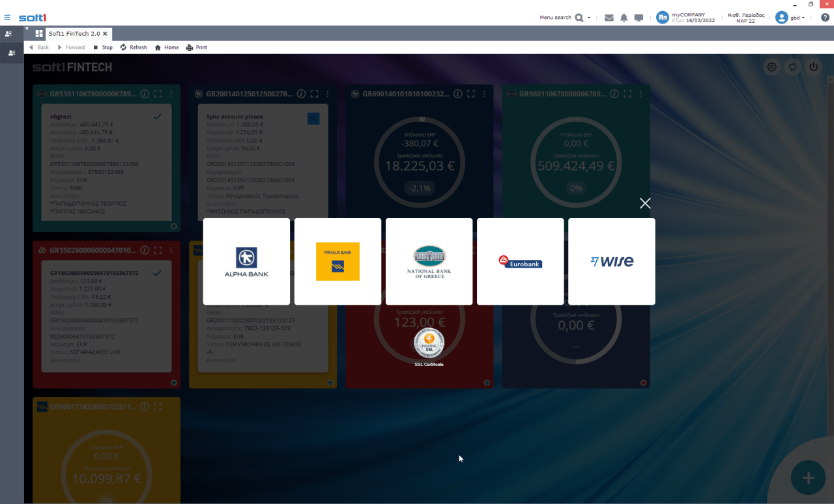Open the gbd user account dropdown
Screen dimensions: 834x504
pos(791,18)
